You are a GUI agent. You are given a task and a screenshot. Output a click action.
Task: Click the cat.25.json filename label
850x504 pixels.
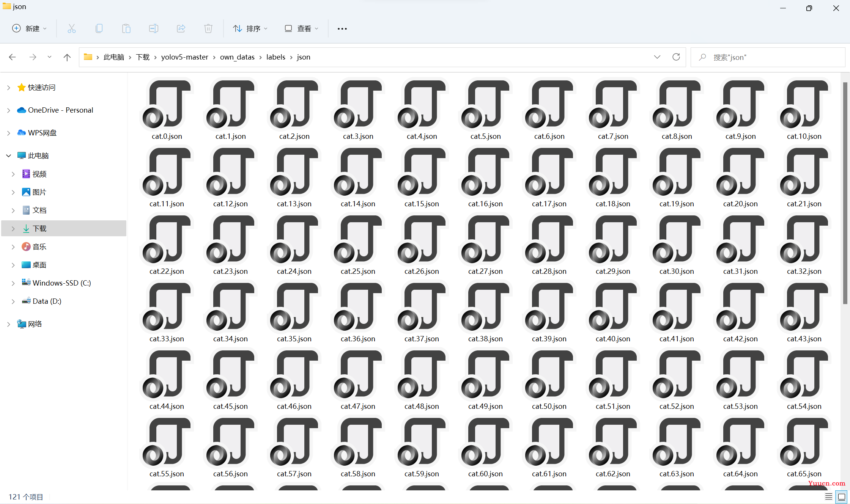tap(358, 272)
